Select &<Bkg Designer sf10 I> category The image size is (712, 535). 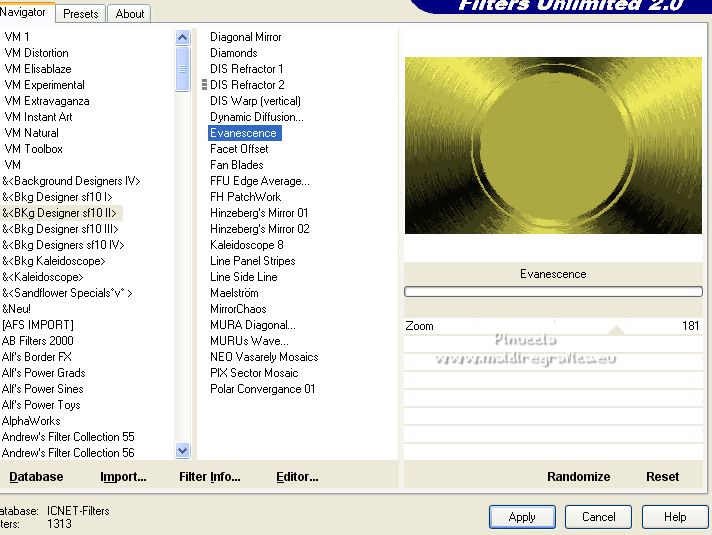click(x=57, y=197)
